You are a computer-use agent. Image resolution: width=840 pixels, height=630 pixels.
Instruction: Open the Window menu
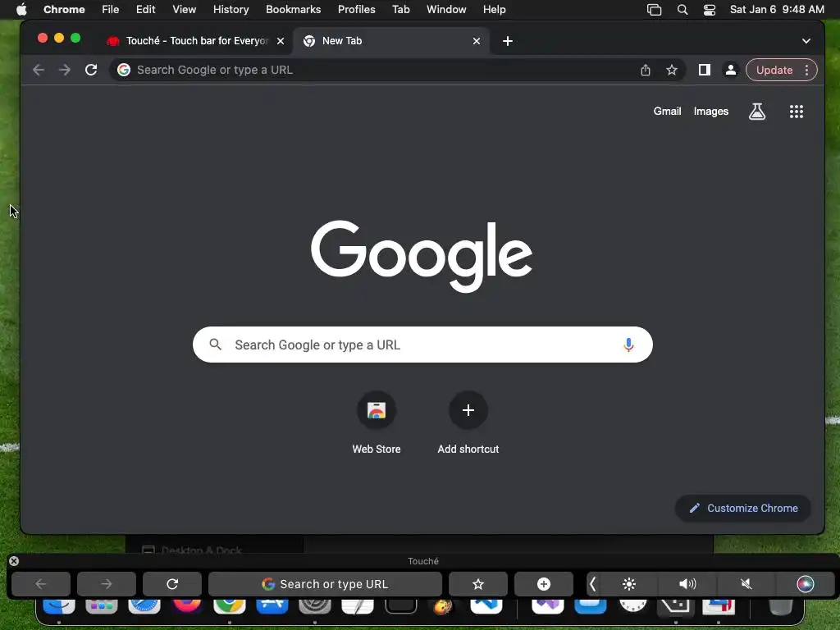pos(446,10)
